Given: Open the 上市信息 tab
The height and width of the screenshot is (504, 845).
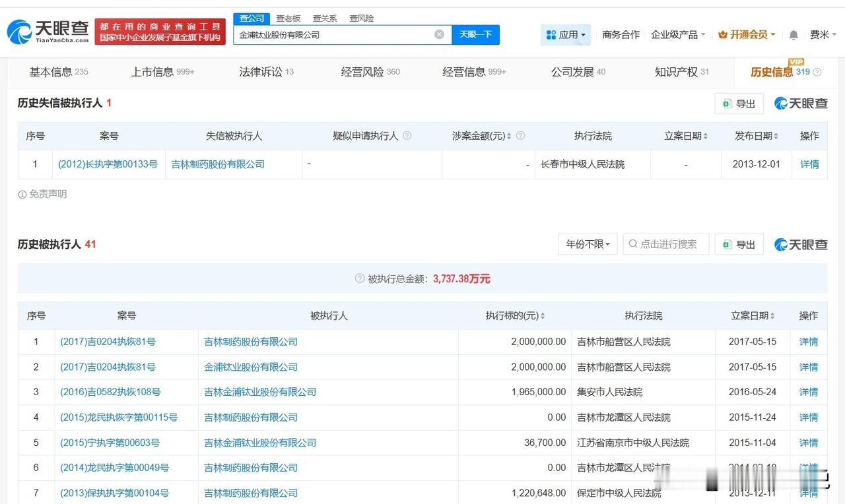Looking at the screenshot, I should [x=162, y=72].
